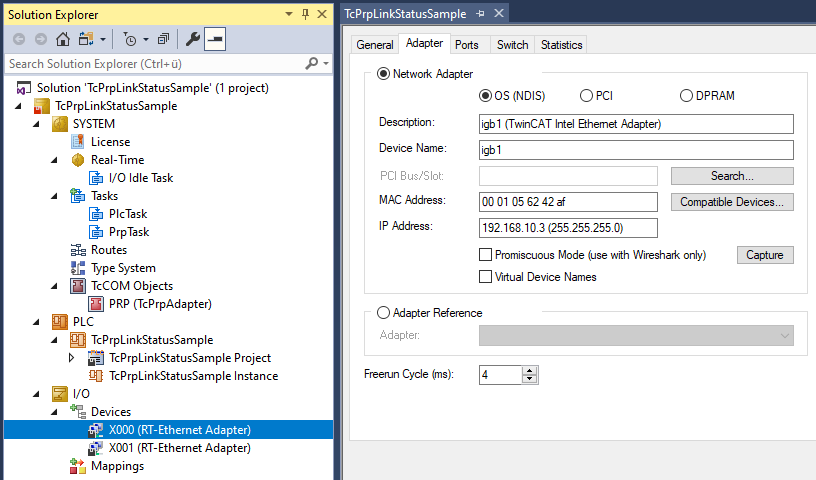Image resolution: width=816 pixels, height=480 pixels.
Task: Collapse the SYSTEM tree node
Action: (x=36, y=124)
